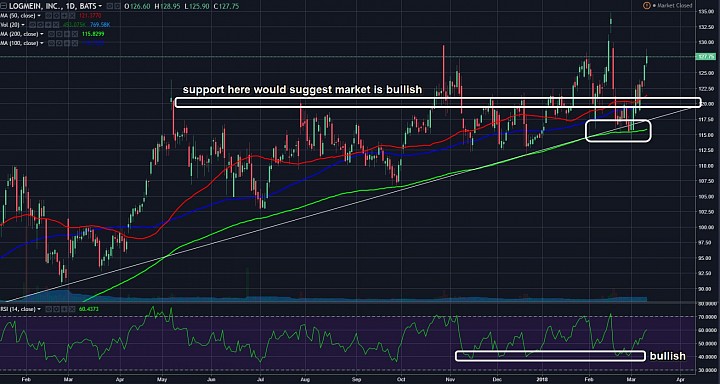Viewport: 720px width, 384px height.
Task: Remove MA (100, close) with its X icon
Action: (x=75, y=43)
